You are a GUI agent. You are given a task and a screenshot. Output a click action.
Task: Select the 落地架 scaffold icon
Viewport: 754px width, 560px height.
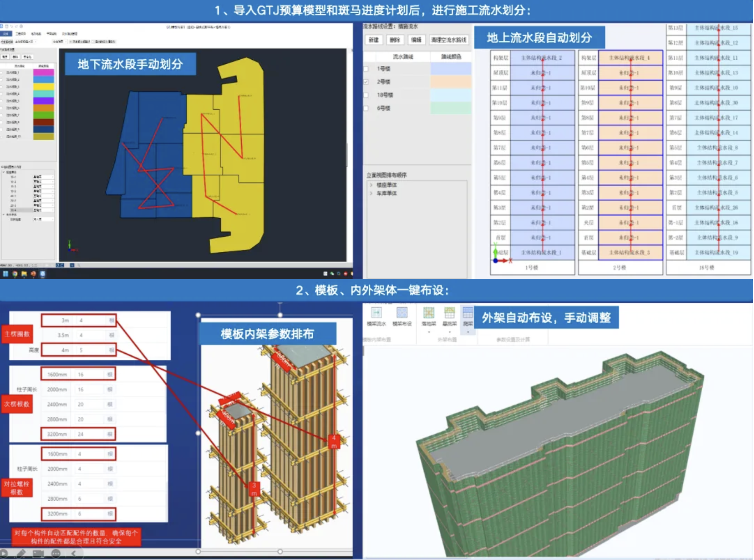[428, 313]
